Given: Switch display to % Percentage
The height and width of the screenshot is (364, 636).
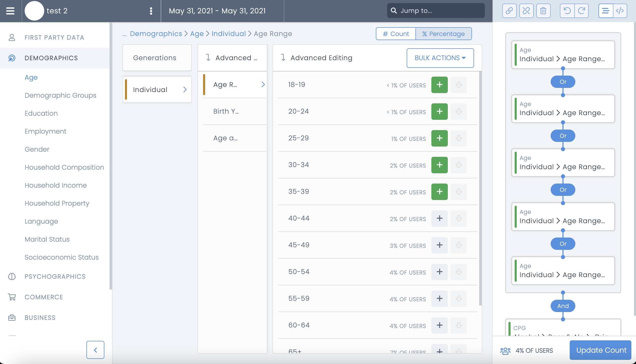Looking at the screenshot, I should click(443, 34).
